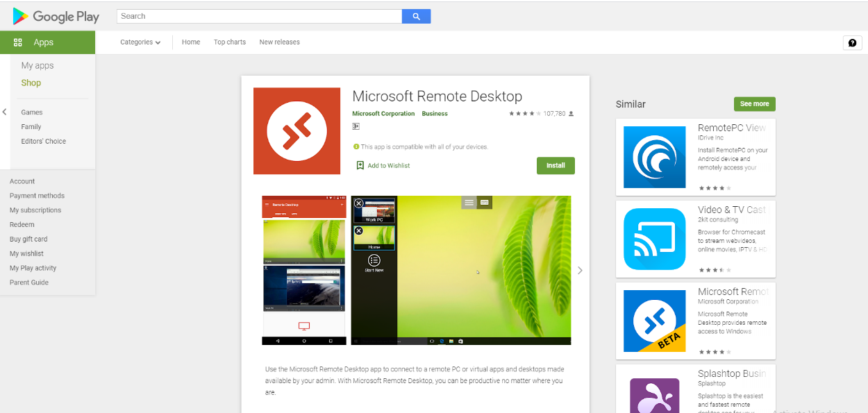Image resolution: width=868 pixels, height=413 pixels.
Task: Click the blue search magnifier button
Action: (x=416, y=16)
